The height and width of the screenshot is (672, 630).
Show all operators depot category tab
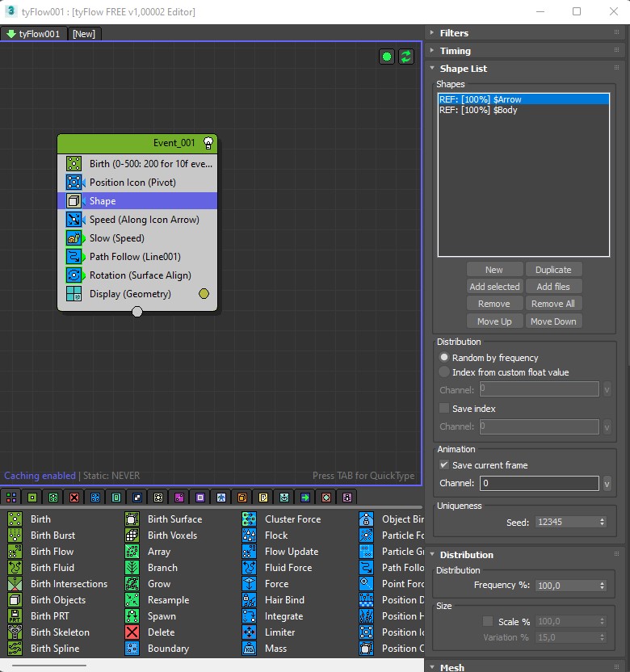11,498
